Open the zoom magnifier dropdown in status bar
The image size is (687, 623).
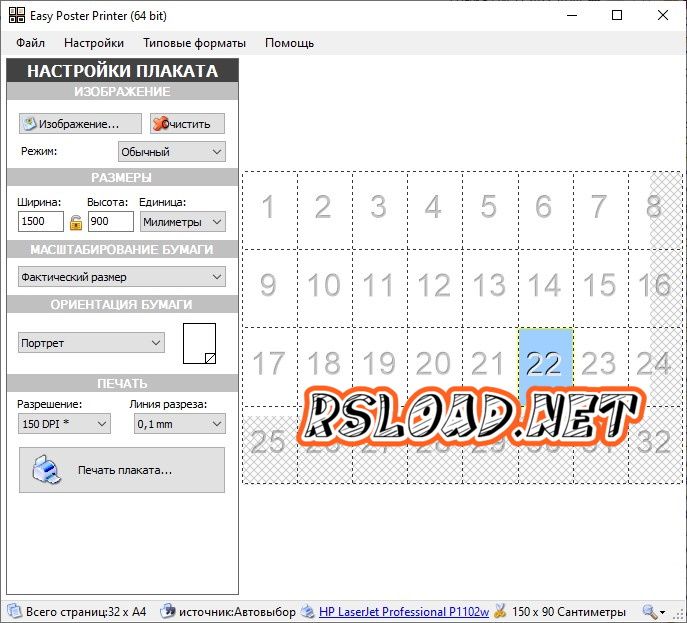point(654,612)
